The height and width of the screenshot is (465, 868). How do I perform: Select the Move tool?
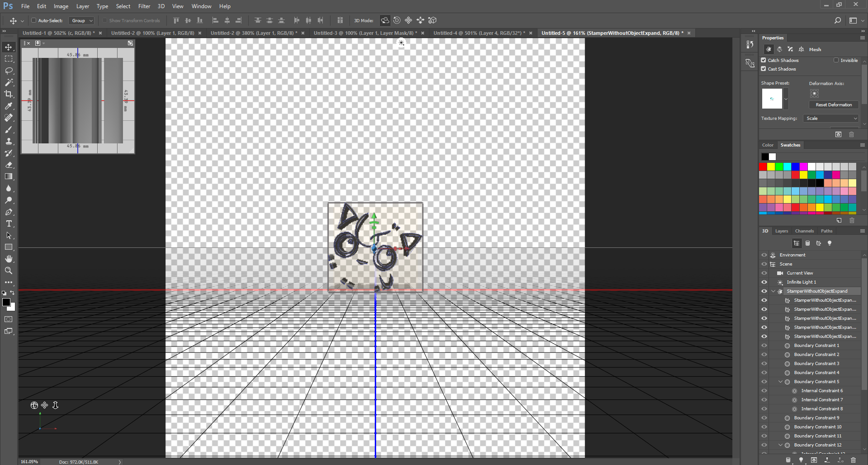pyautogui.click(x=8, y=47)
